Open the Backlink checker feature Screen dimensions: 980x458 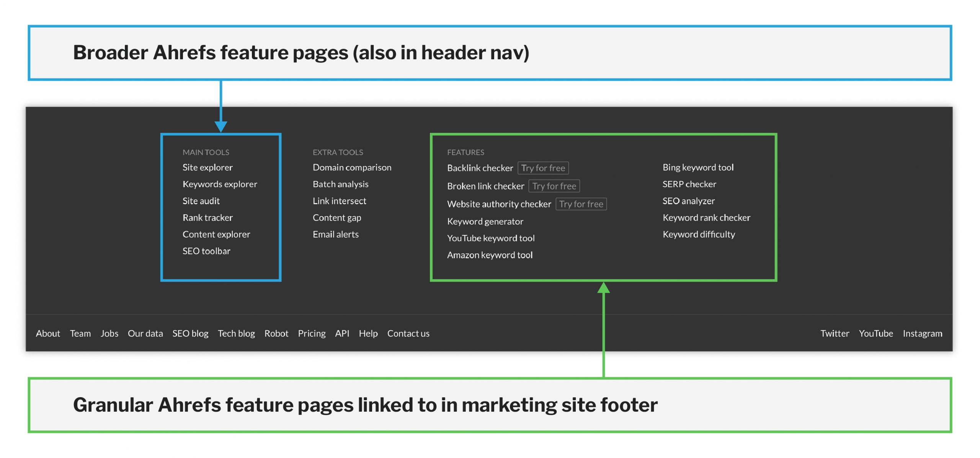point(480,168)
